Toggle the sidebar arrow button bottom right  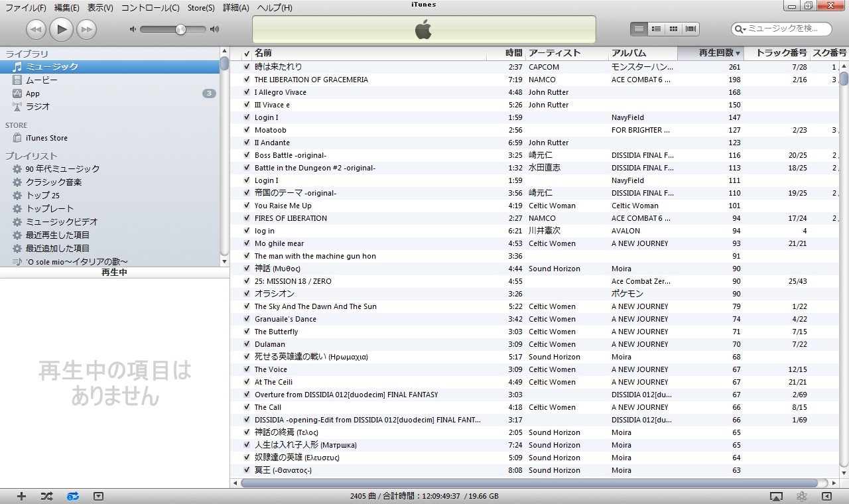point(826,496)
